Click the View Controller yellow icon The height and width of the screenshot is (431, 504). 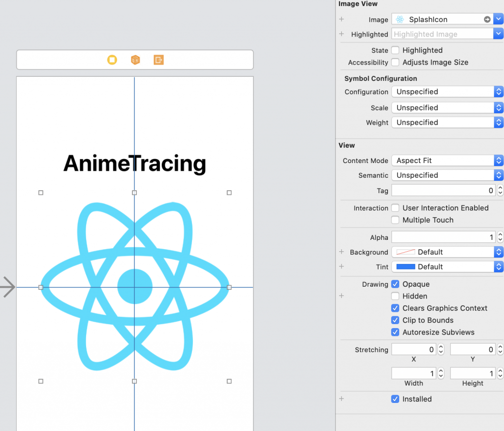(x=112, y=60)
